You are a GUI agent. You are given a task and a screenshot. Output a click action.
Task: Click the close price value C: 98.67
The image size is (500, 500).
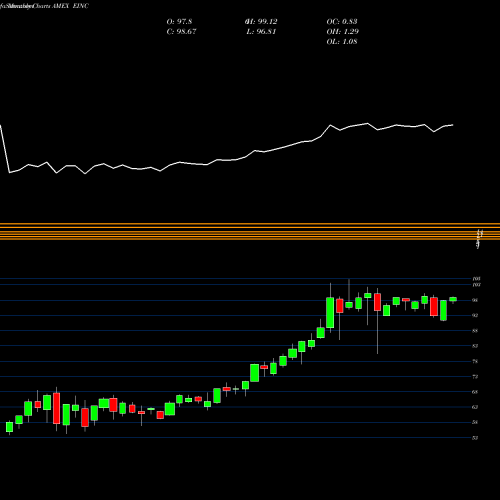click(x=181, y=32)
